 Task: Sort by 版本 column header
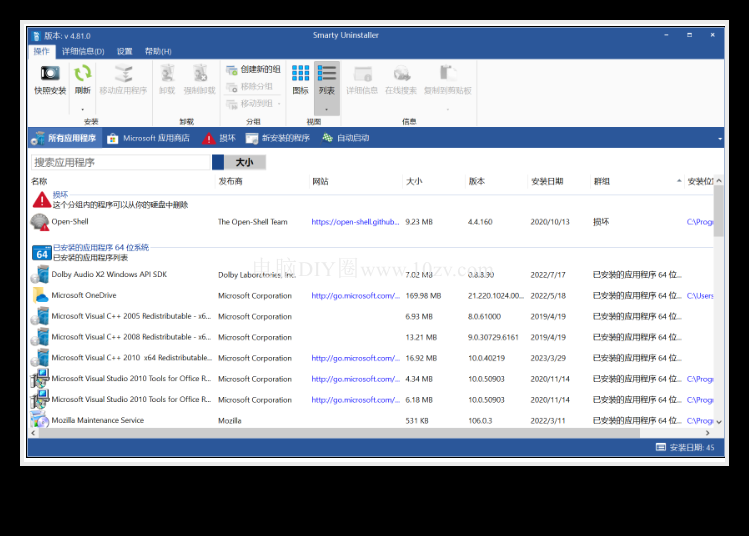point(476,182)
